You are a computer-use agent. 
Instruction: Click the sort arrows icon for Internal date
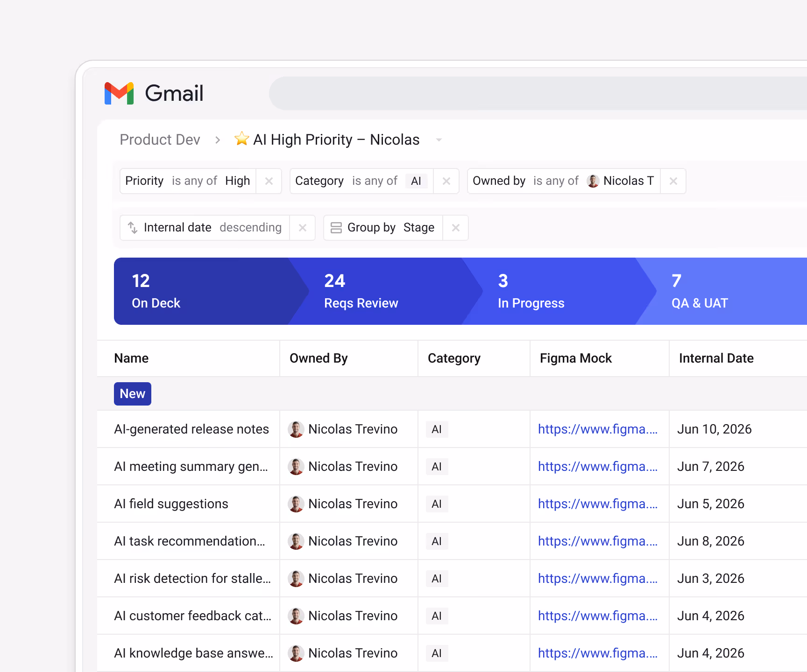click(x=133, y=228)
